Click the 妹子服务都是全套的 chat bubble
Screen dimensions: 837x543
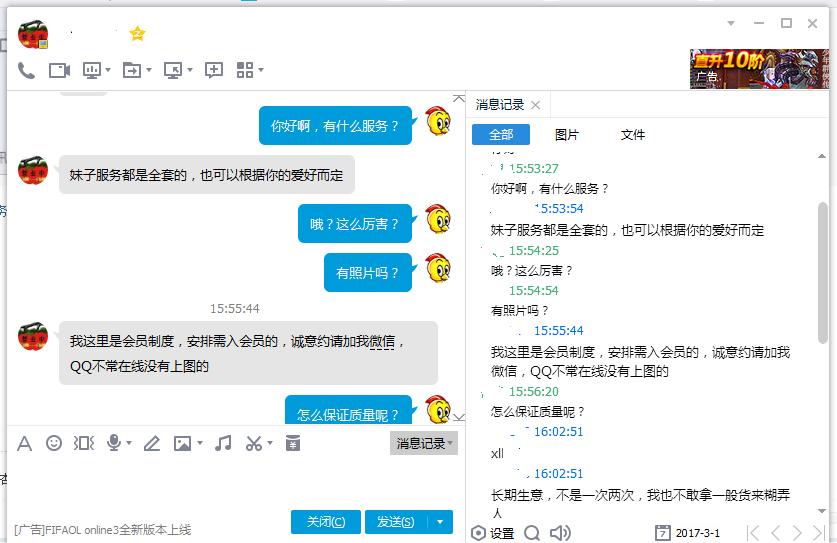[x=207, y=175]
